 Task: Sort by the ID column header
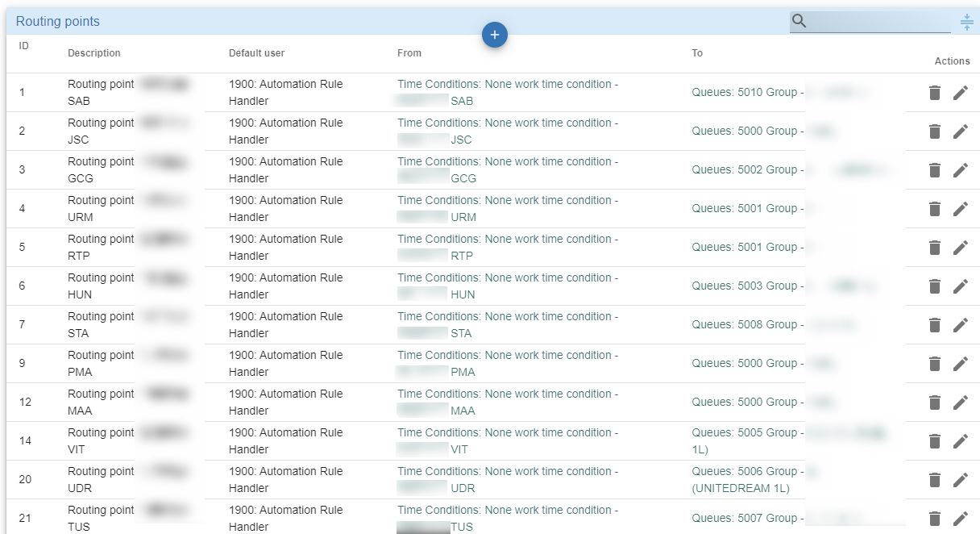coord(24,46)
